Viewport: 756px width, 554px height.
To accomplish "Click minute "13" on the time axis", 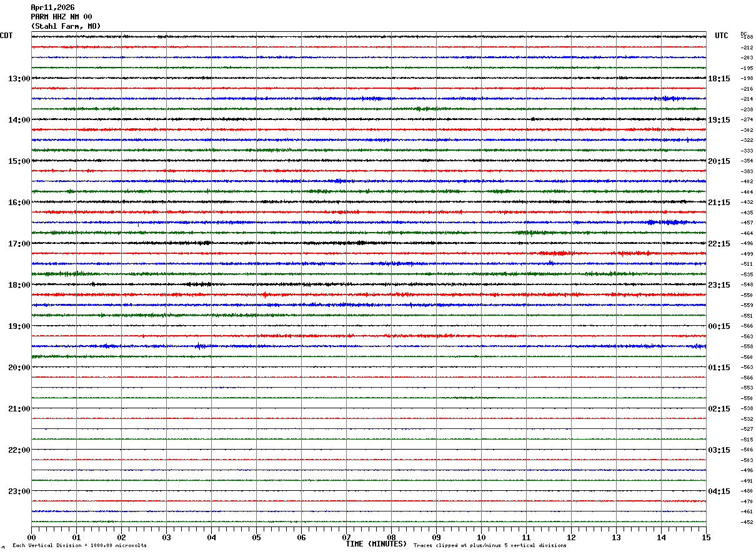I will point(616,537).
